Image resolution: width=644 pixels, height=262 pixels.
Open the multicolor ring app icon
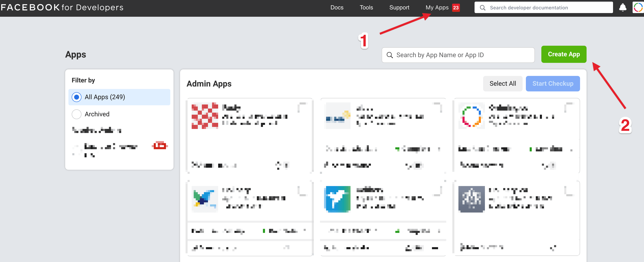[x=471, y=116]
